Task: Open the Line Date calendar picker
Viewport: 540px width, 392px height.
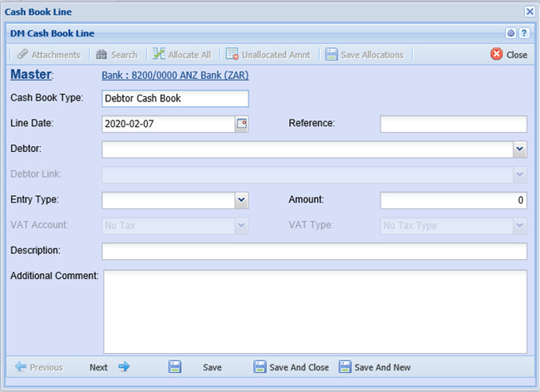Action: point(242,124)
